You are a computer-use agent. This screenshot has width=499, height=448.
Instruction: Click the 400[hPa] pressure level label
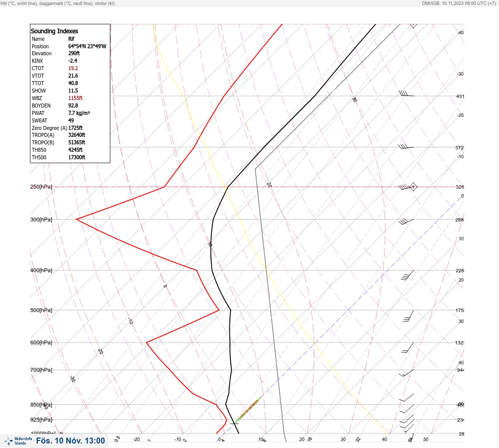(x=41, y=270)
